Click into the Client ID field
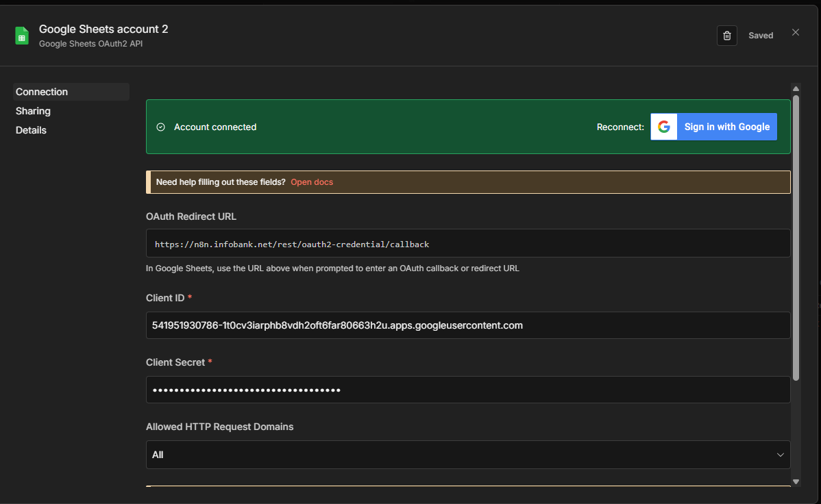This screenshot has width=821, height=504. 467,325
